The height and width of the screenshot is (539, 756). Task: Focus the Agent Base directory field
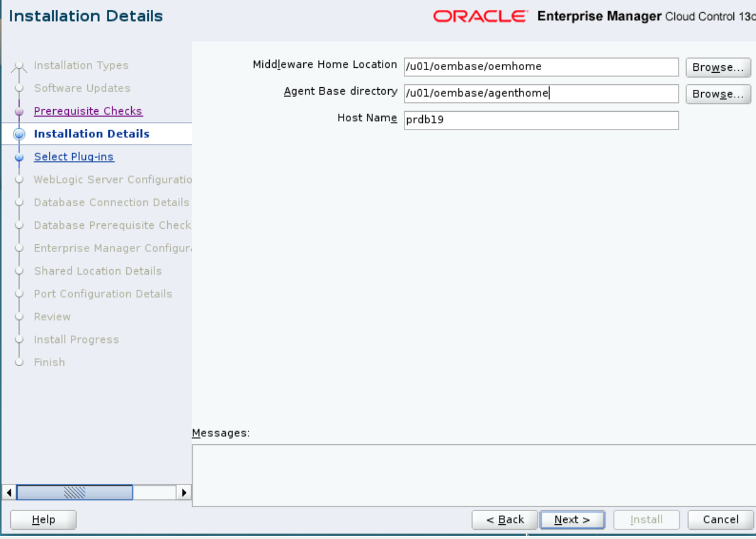coord(541,93)
